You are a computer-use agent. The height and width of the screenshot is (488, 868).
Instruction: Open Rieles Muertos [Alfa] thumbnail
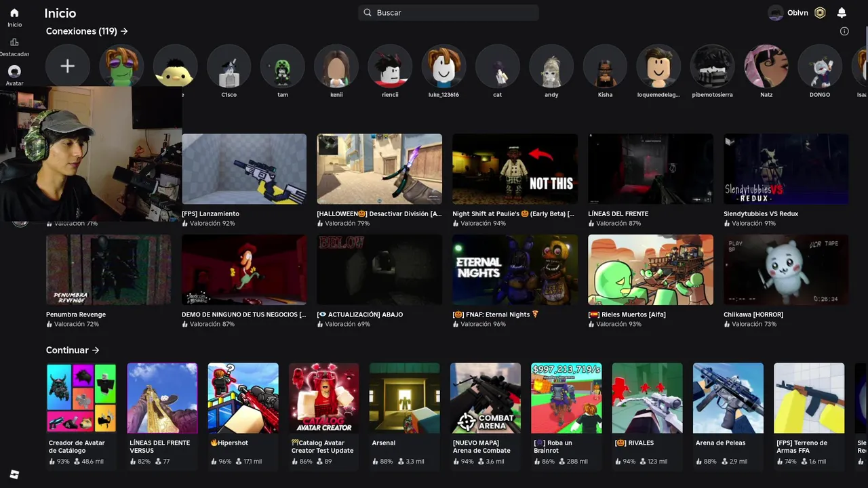pos(650,270)
